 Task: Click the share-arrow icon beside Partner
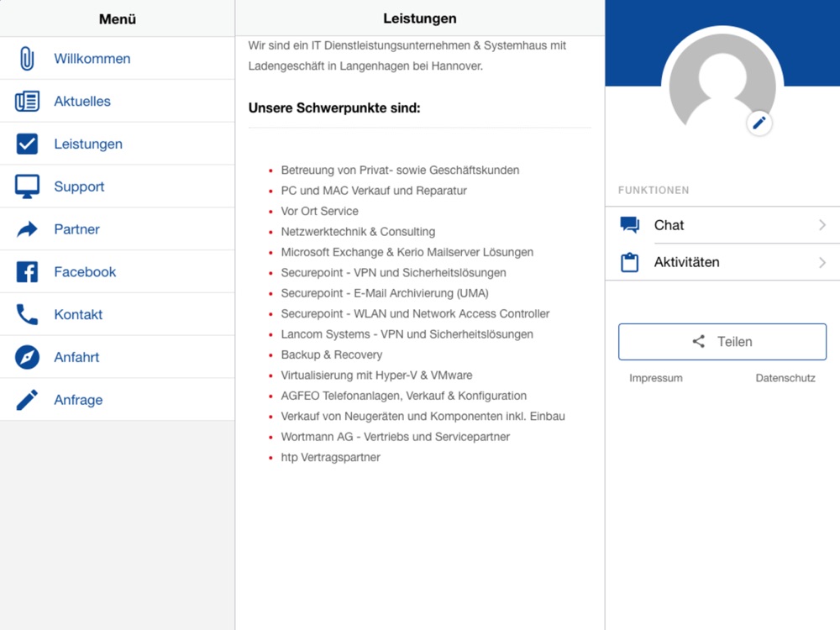[27, 229]
